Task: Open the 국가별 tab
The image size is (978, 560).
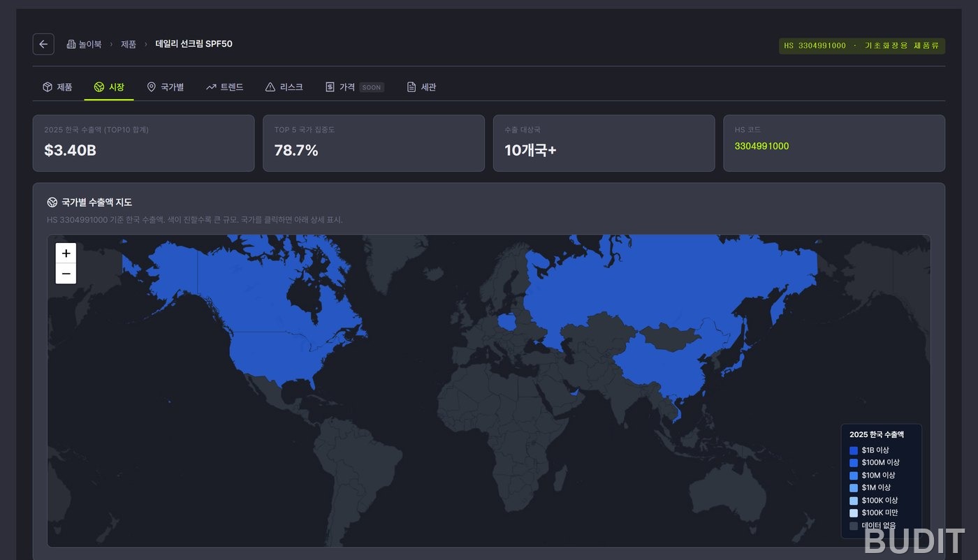Action: point(165,87)
